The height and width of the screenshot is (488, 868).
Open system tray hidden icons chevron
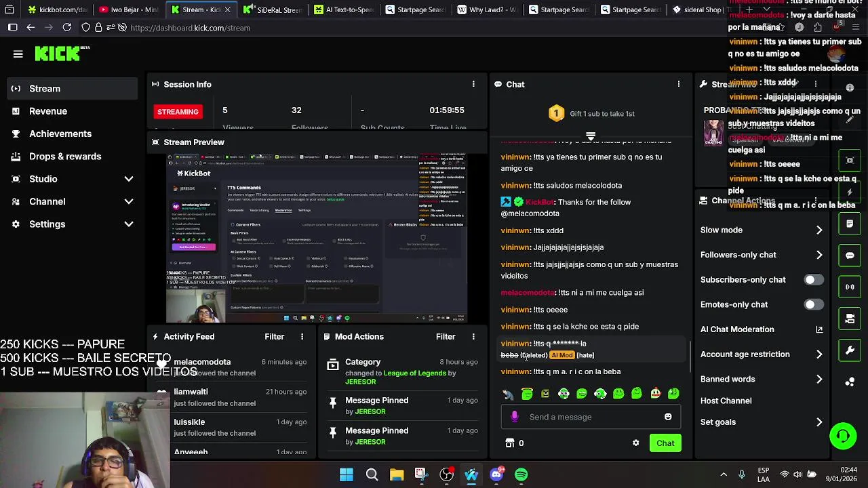click(x=724, y=474)
